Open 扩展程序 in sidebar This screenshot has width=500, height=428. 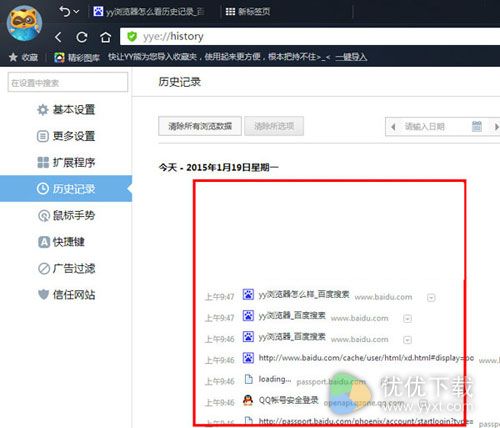[x=66, y=162]
